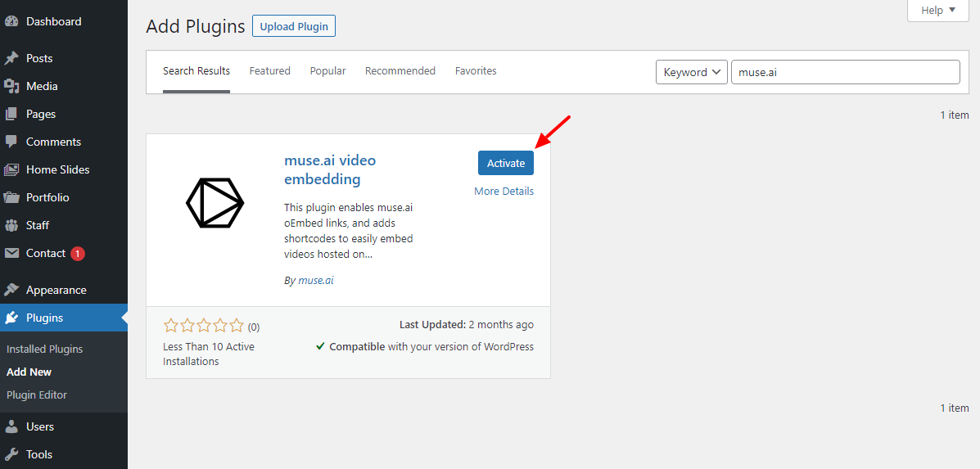Switch to the Recommended tab
The height and width of the screenshot is (469, 980).
click(x=400, y=71)
